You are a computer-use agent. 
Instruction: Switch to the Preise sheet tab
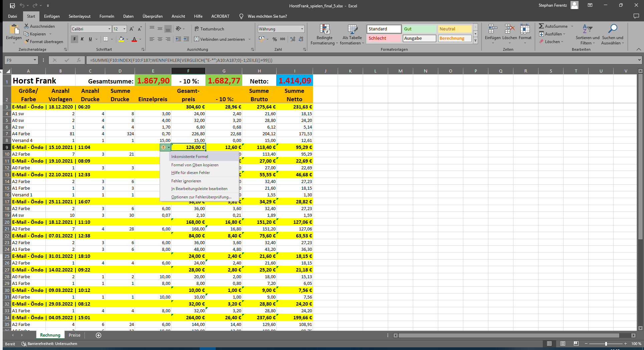click(74, 335)
